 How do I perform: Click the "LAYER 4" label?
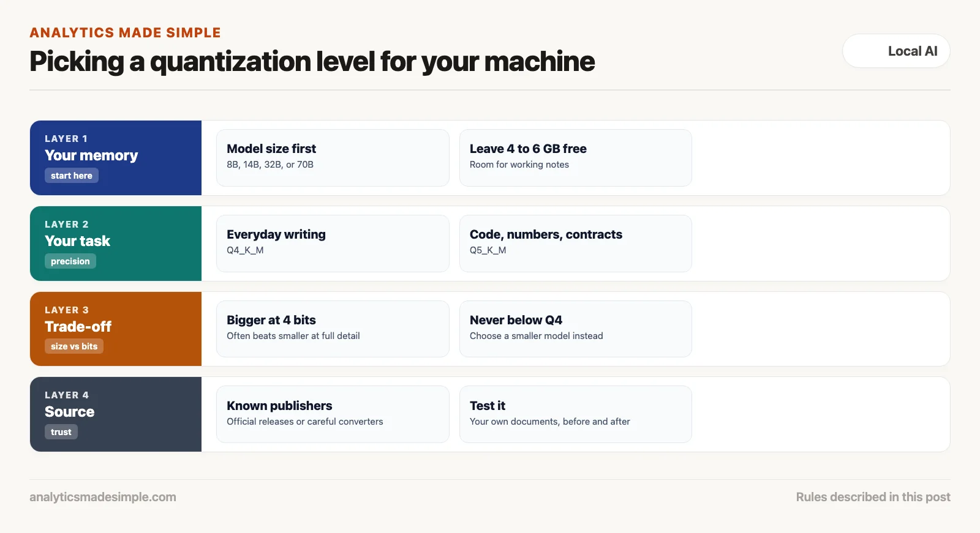(67, 395)
